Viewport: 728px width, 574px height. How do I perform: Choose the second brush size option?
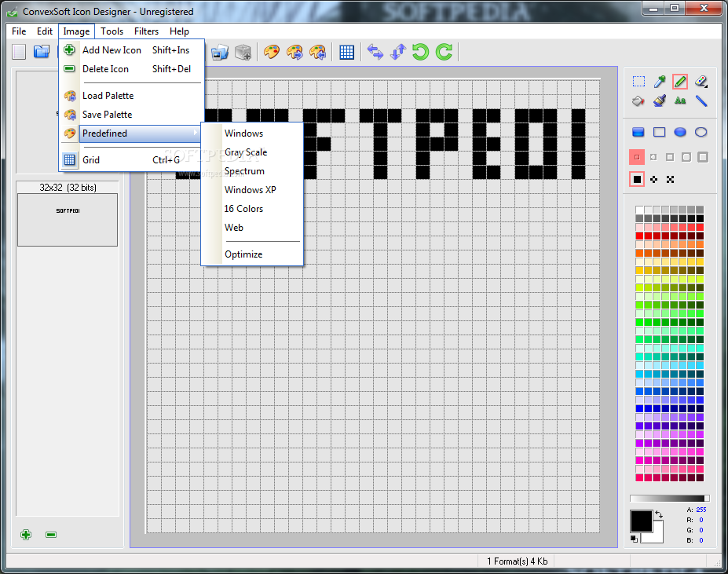(x=653, y=157)
